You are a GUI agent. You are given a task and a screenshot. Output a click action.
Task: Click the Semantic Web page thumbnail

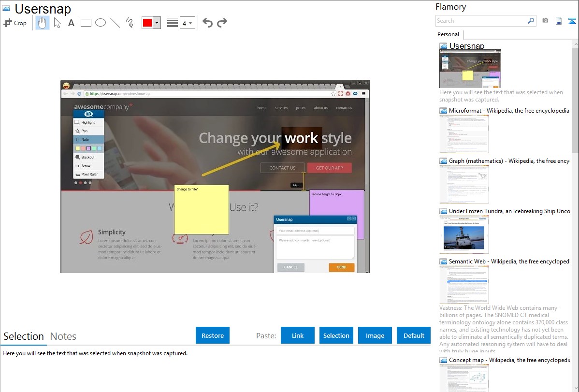464,285
